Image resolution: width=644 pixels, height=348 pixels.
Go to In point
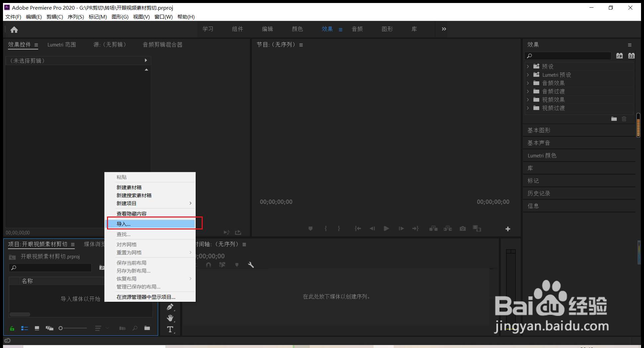click(358, 228)
